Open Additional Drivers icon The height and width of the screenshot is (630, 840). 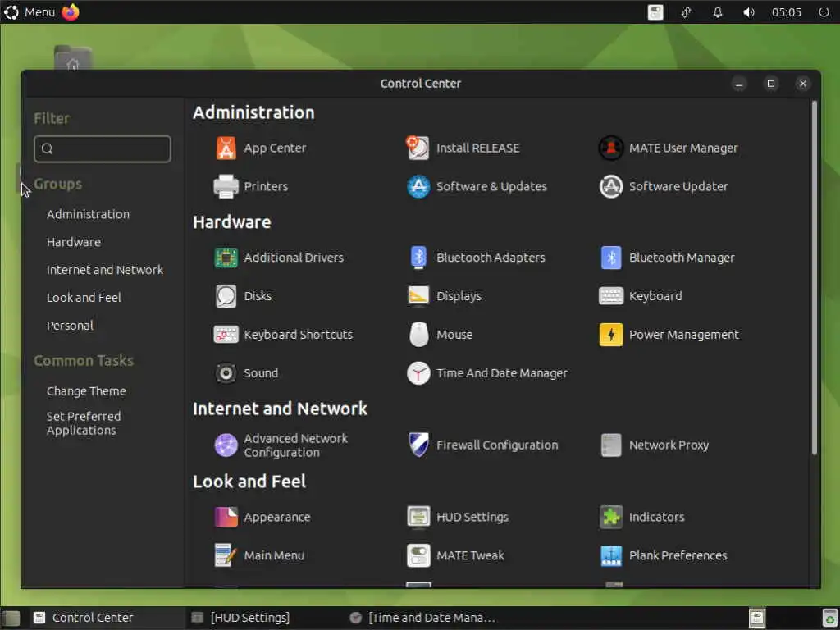point(226,258)
